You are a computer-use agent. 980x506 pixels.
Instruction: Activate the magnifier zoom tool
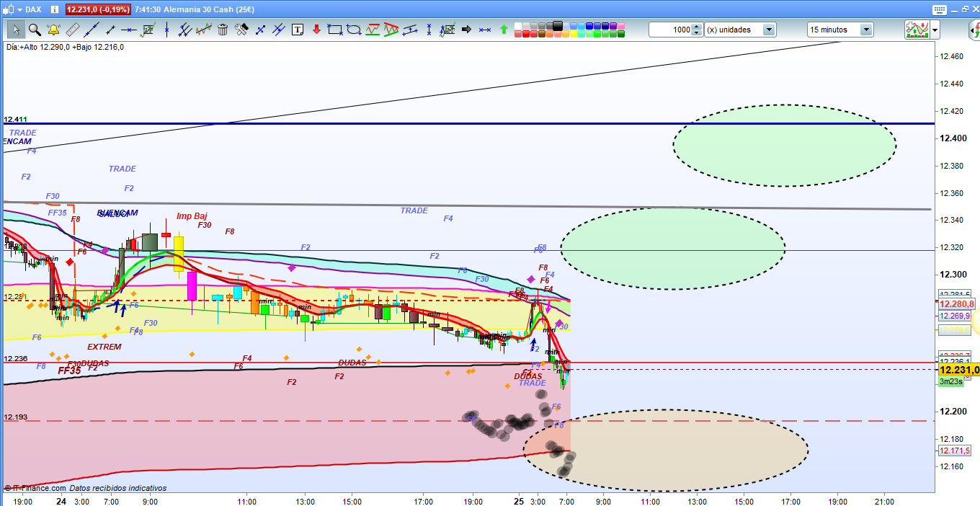tap(35, 30)
